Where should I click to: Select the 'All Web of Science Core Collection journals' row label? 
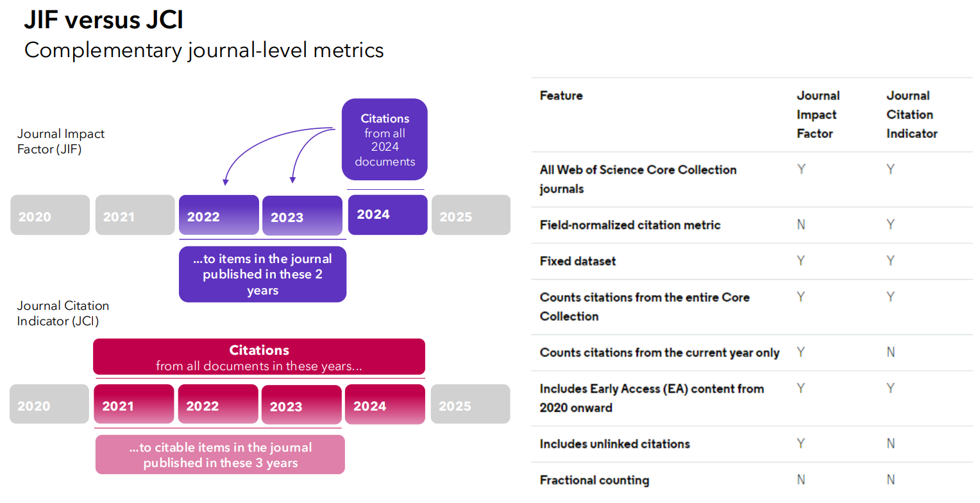[638, 179]
